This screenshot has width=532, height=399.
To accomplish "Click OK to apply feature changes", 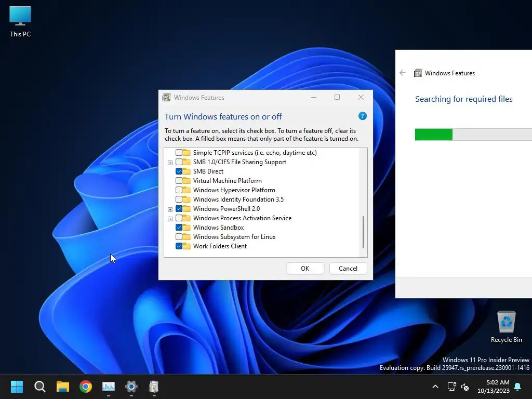I will (305, 269).
